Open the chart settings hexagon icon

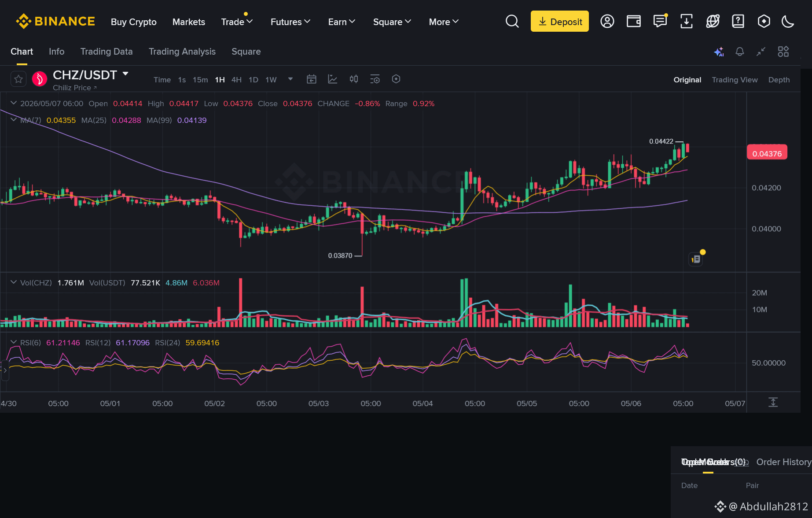396,79
